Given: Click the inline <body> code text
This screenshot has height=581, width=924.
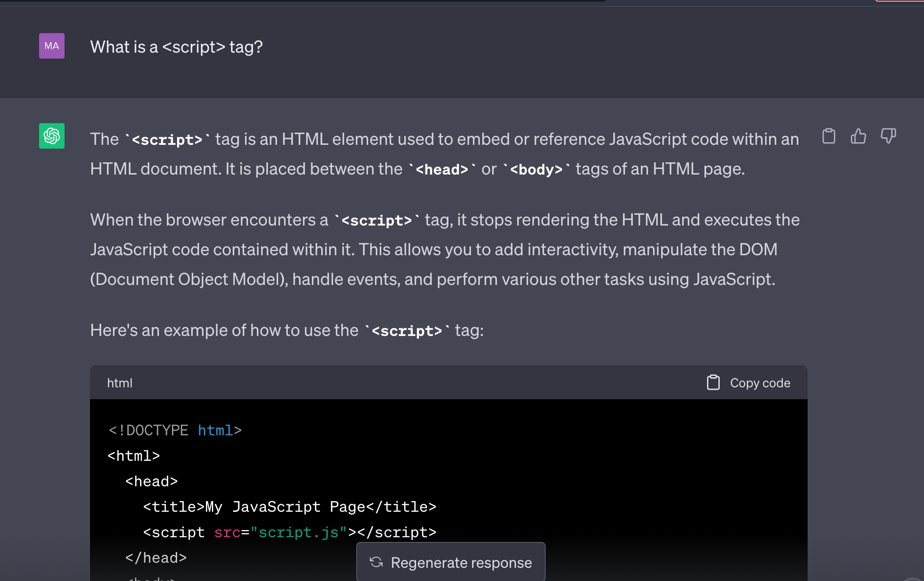Looking at the screenshot, I should (536, 169).
